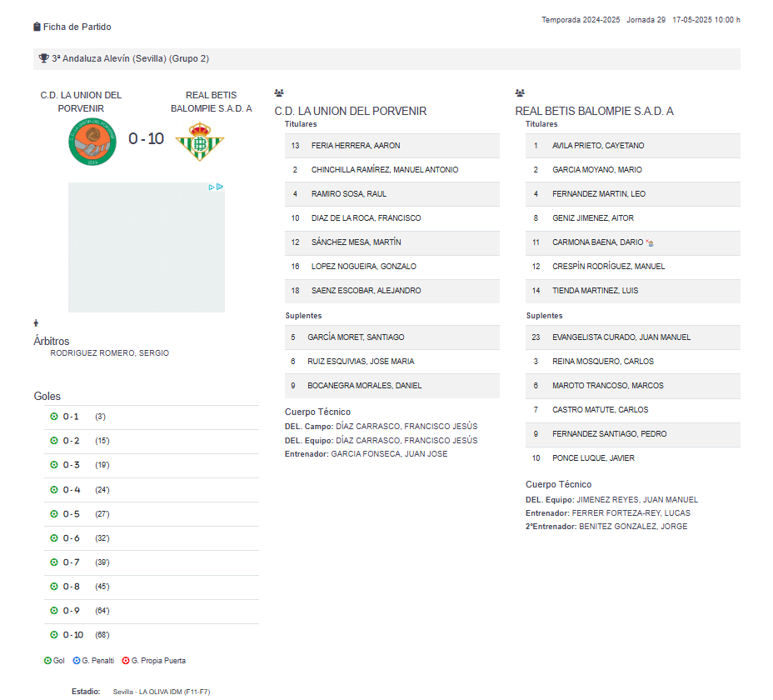Click the C.D. La Union del Porvenir crest
Screen dimensions: 773x700
coord(92,142)
